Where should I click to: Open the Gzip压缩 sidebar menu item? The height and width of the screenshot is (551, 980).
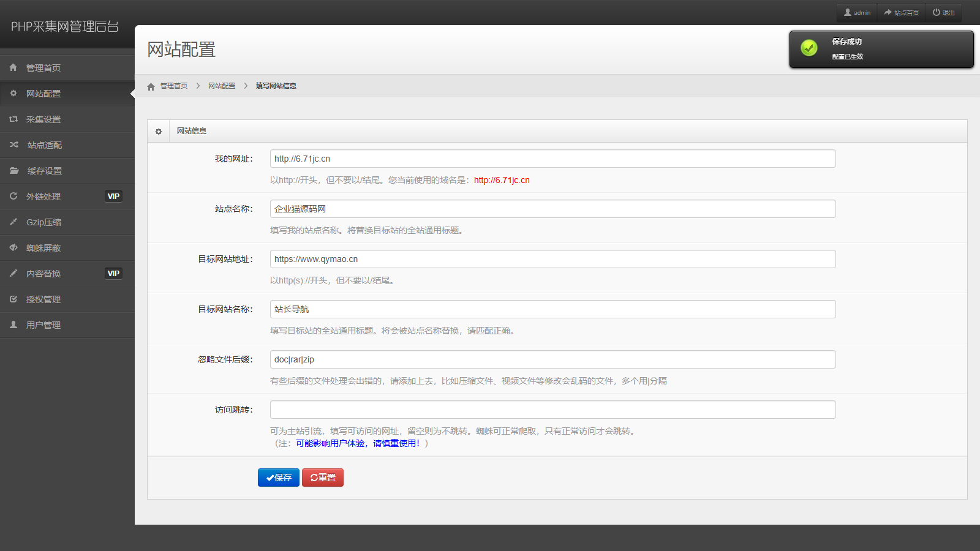[43, 222]
